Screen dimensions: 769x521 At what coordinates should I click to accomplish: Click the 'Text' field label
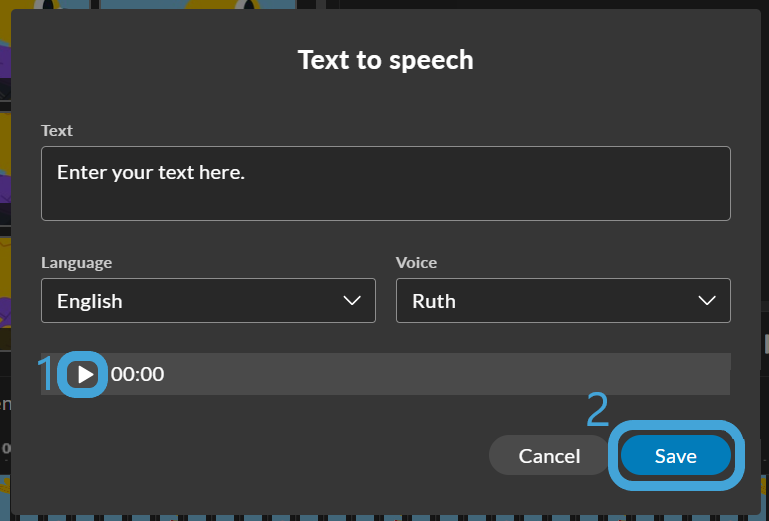[57, 131]
